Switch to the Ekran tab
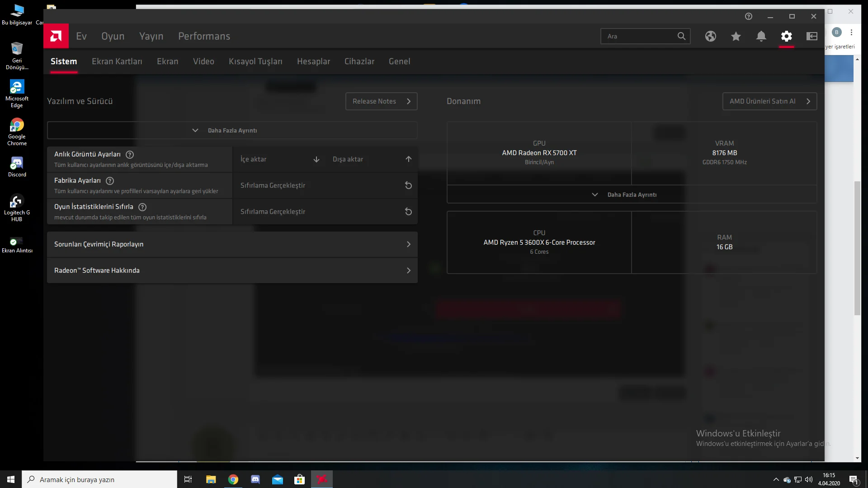Image resolution: width=868 pixels, height=488 pixels. (168, 62)
